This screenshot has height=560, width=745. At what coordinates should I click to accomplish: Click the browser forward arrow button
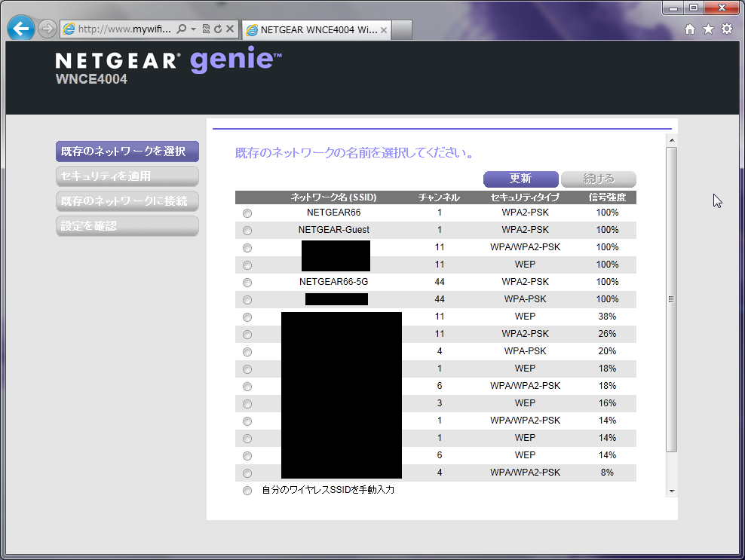[48, 29]
